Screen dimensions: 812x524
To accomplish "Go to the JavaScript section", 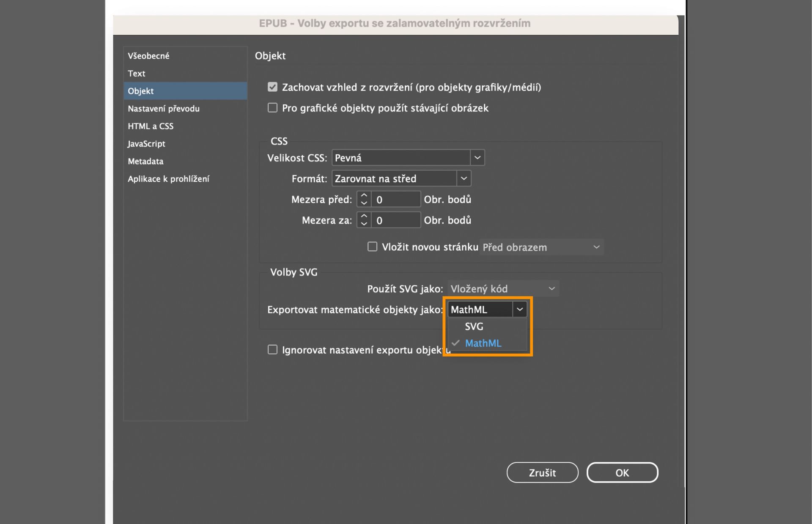I will (146, 144).
